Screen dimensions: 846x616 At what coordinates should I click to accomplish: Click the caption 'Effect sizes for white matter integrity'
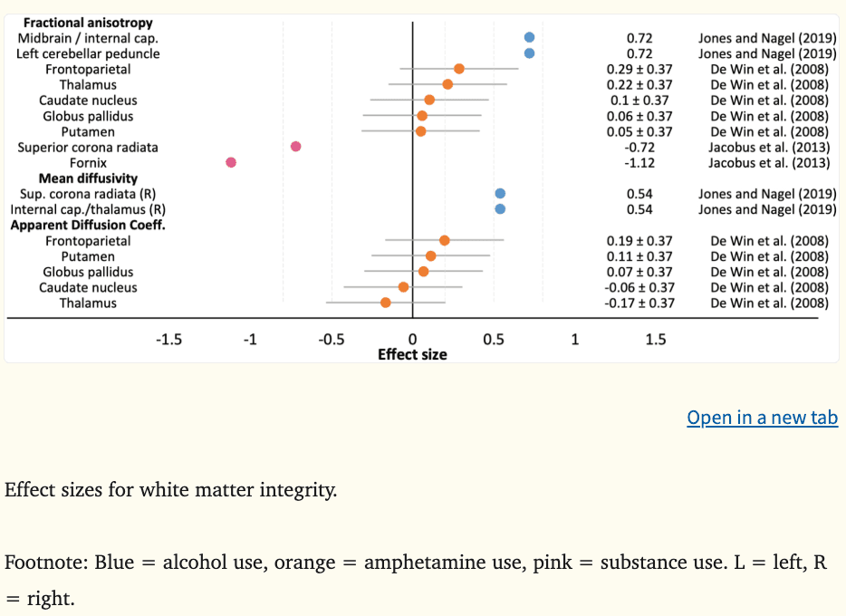170,491
